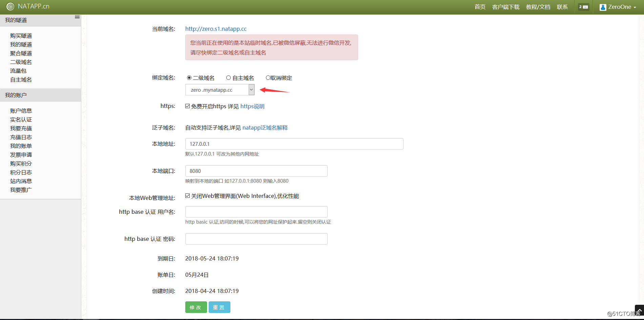Open 二级域名 sidebar item
This screenshot has height=320, width=644.
(x=21, y=62)
